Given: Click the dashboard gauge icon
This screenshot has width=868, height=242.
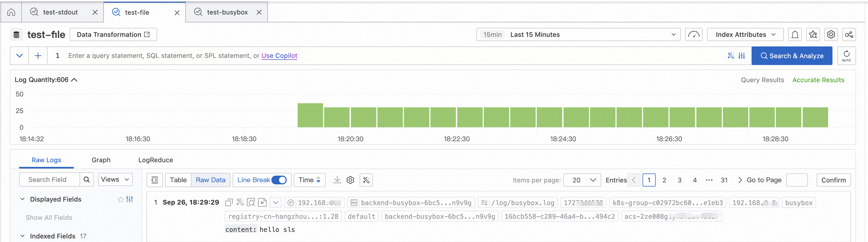Looking at the screenshot, I should [694, 35].
